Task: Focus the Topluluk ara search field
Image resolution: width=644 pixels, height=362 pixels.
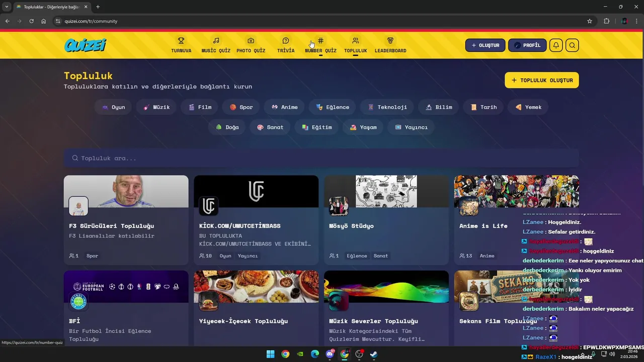Action: (321, 158)
